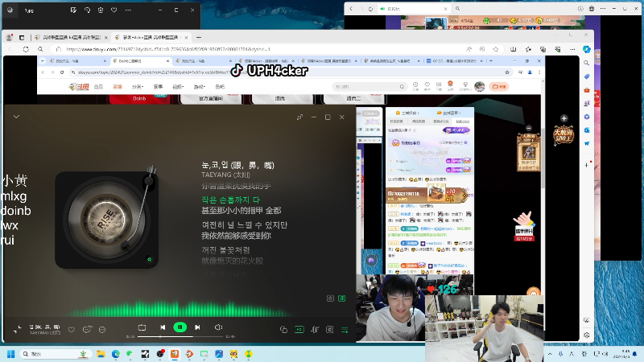This screenshot has width=644, height=362.
Task: Toggle desktop lyrics icon in player bar
Action: [x=329, y=330]
